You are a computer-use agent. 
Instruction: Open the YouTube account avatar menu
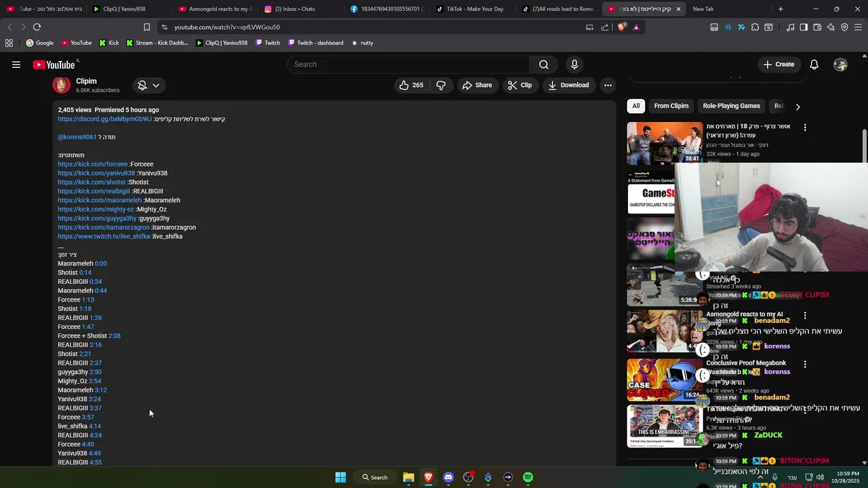point(841,64)
